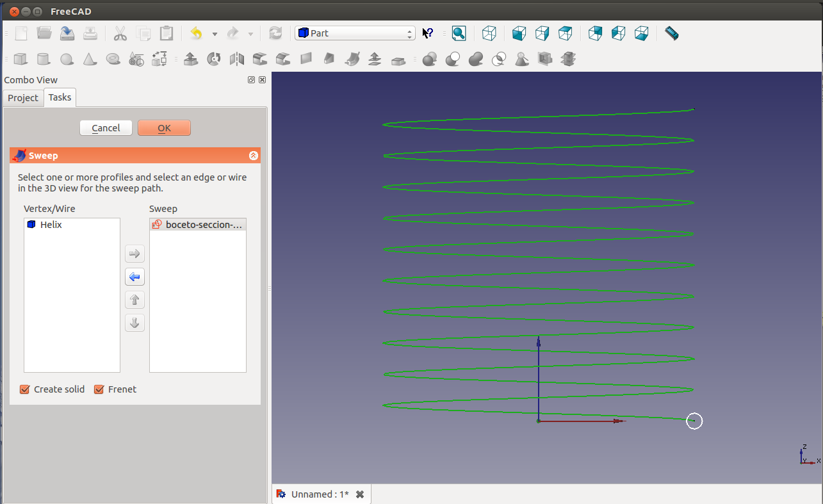Click the Save document icon
This screenshot has height=504, width=823.
[67, 33]
